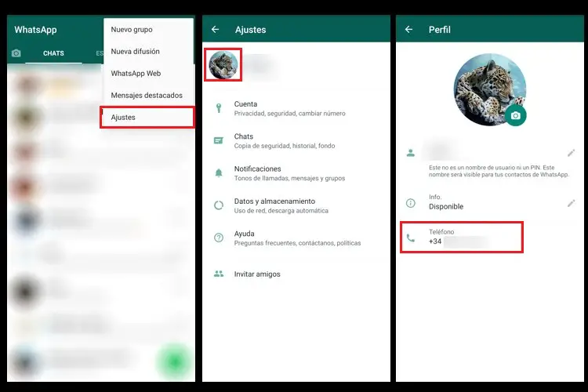Edit Info status with pencil beside Disponible
This screenshot has height=392, width=588.
(x=571, y=203)
